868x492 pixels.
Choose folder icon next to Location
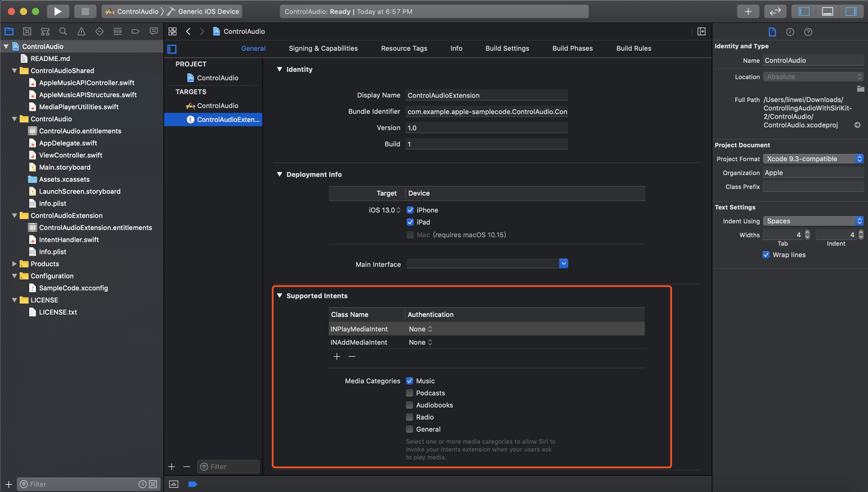(861, 89)
